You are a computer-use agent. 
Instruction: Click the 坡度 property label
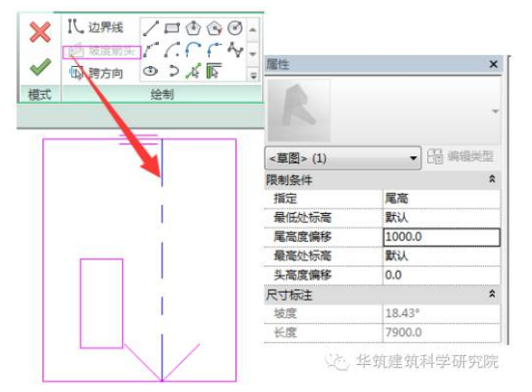285,313
